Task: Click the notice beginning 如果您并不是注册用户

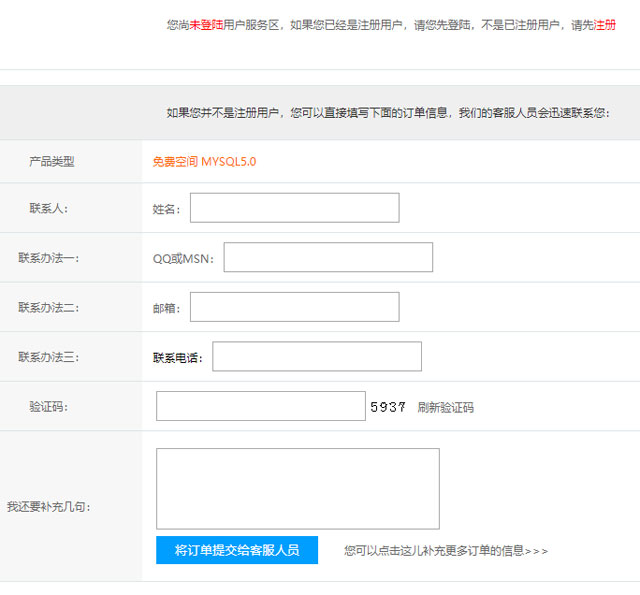Action: click(388, 113)
